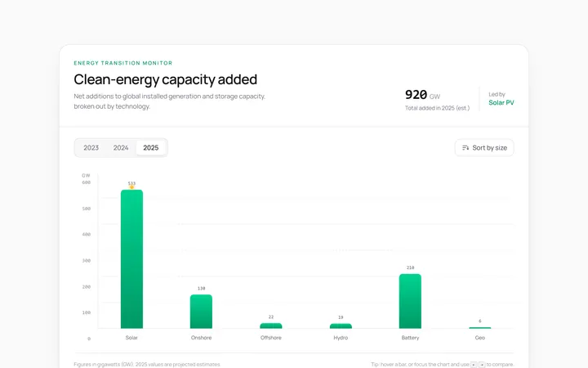Select the 2023 year tab

pyautogui.click(x=91, y=148)
